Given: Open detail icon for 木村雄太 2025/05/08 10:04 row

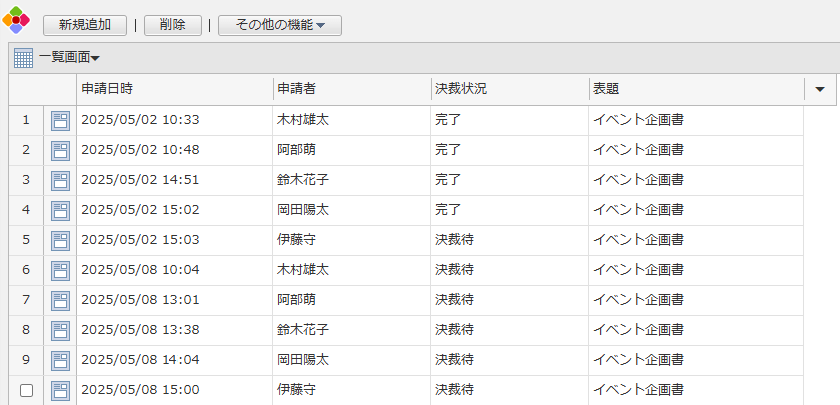Looking at the screenshot, I should pyautogui.click(x=60, y=271).
